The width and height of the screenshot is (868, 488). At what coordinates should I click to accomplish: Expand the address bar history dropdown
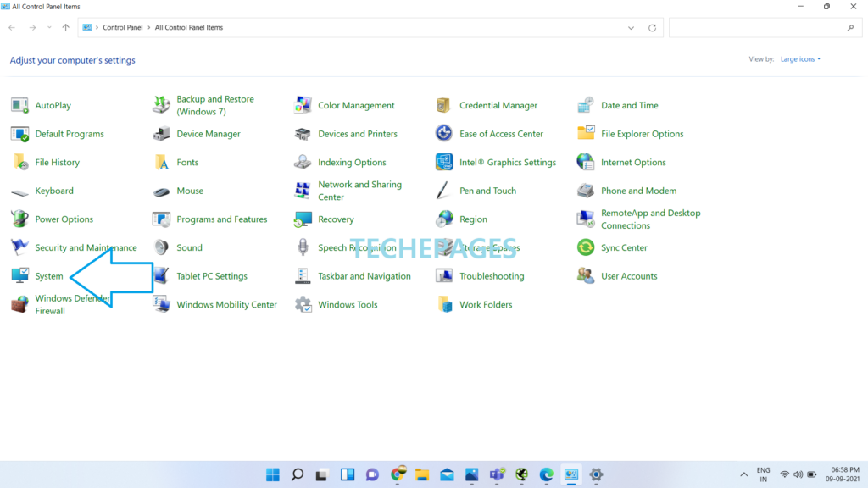(631, 28)
